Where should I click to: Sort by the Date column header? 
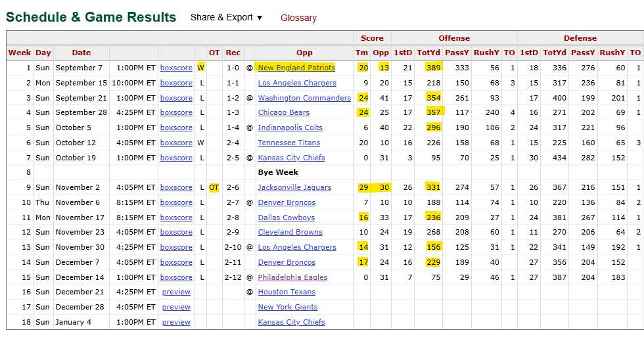pyautogui.click(x=81, y=53)
